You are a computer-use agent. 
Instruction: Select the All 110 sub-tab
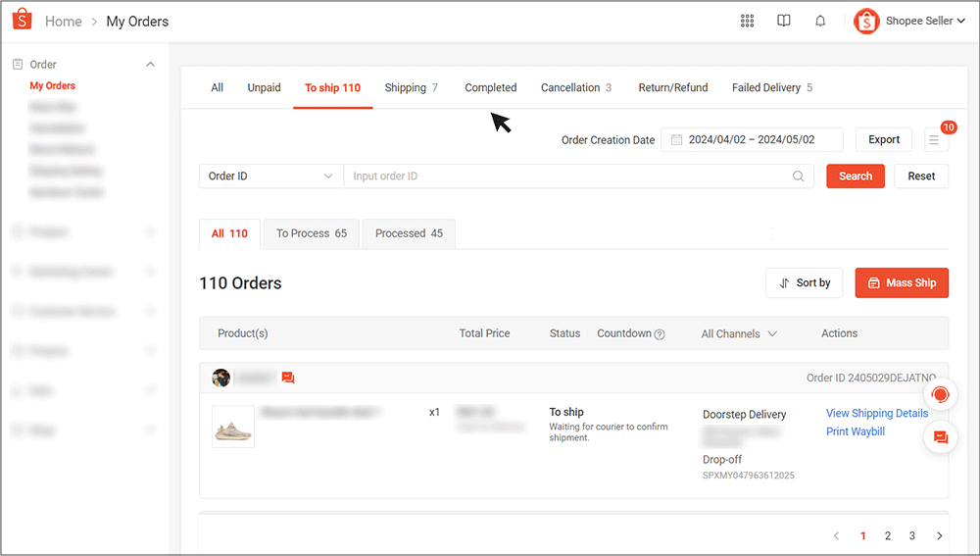[x=229, y=233]
